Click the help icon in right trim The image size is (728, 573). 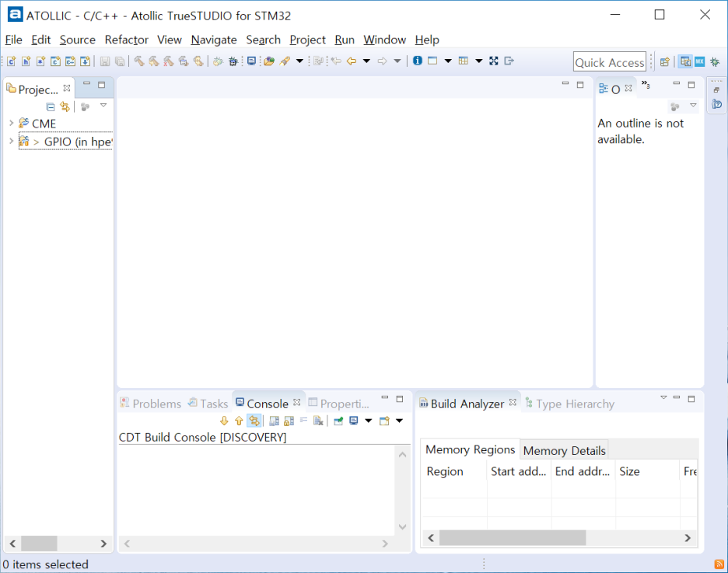click(x=717, y=104)
